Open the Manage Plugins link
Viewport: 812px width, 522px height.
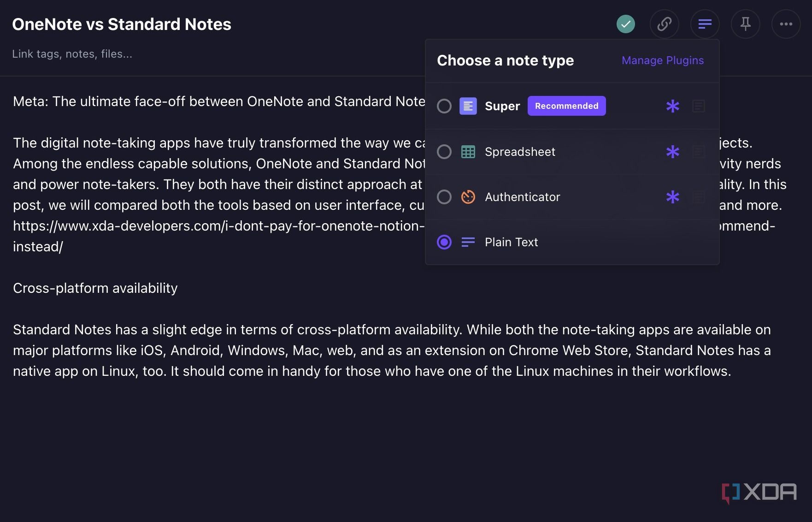point(662,60)
